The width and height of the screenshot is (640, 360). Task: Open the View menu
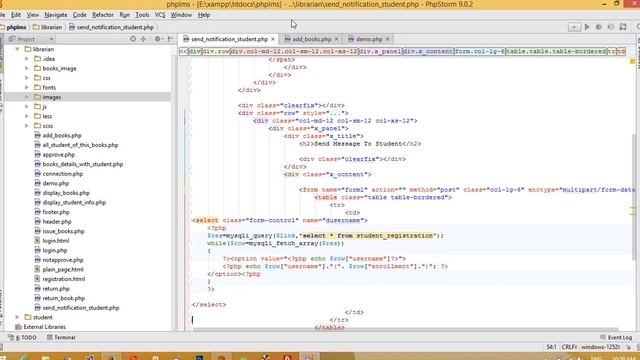(33, 15)
